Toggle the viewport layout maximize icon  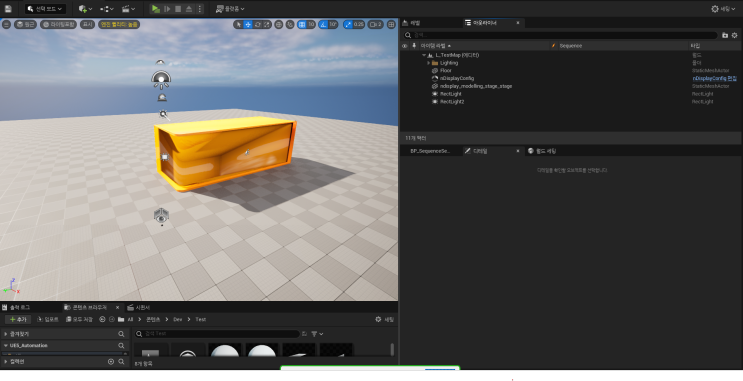coord(391,24)
